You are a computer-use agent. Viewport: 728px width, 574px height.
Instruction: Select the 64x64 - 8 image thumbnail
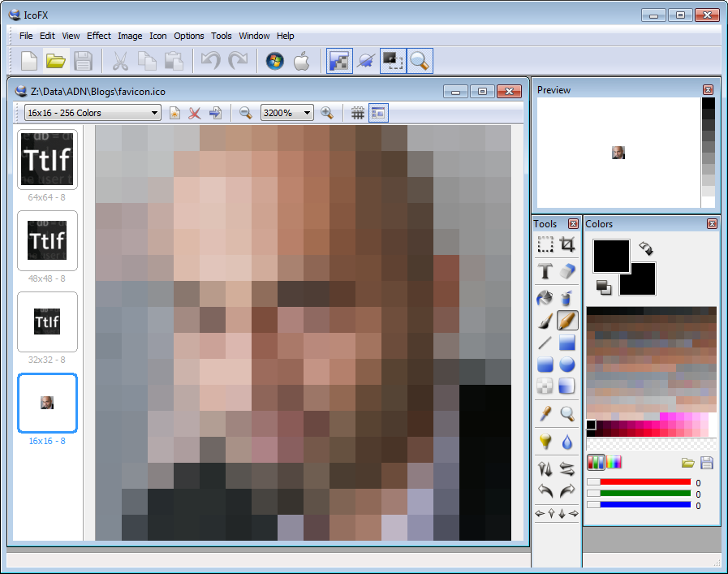47,158
